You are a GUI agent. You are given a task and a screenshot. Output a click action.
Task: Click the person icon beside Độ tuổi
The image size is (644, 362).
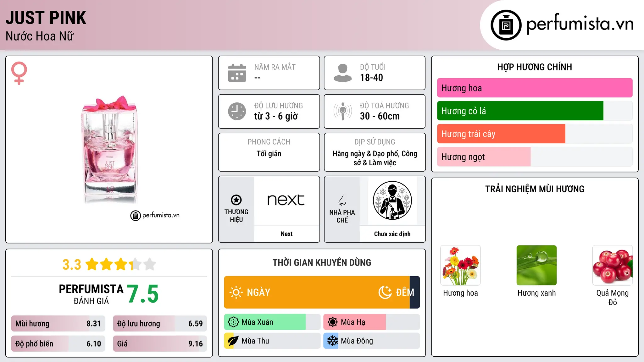(x=342, y=73)
